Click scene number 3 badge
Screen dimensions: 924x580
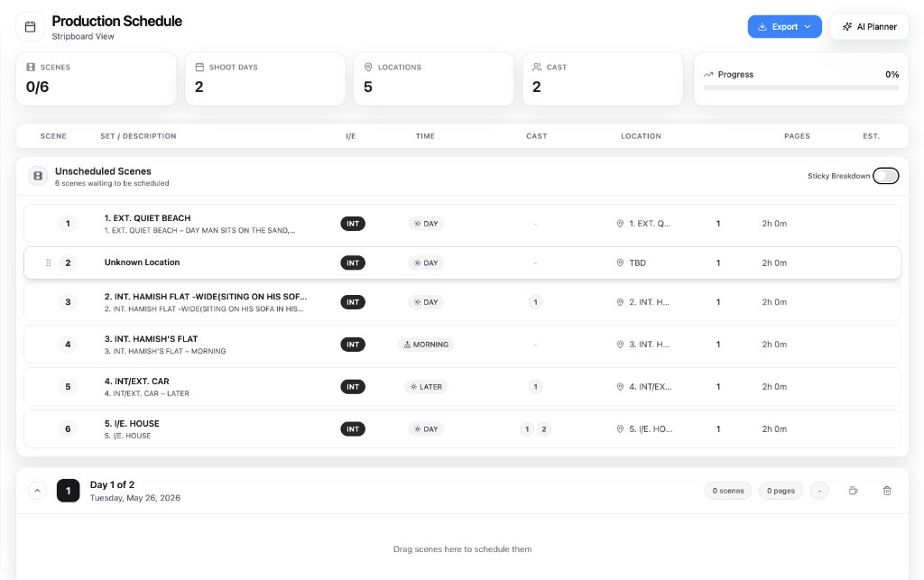(68, 302)
